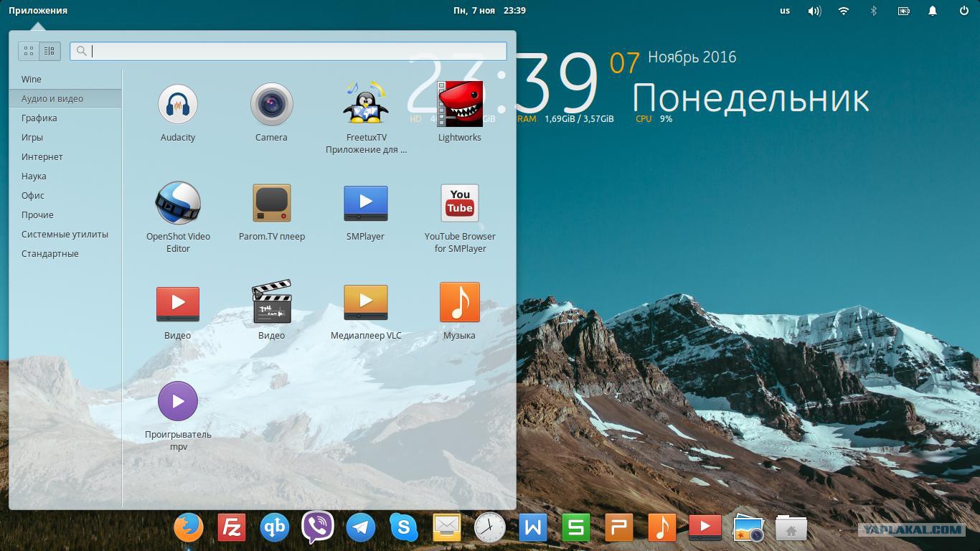Show notifications via the bell icon
The width and height of the screenshot is (980, 551).
[933, 11]
